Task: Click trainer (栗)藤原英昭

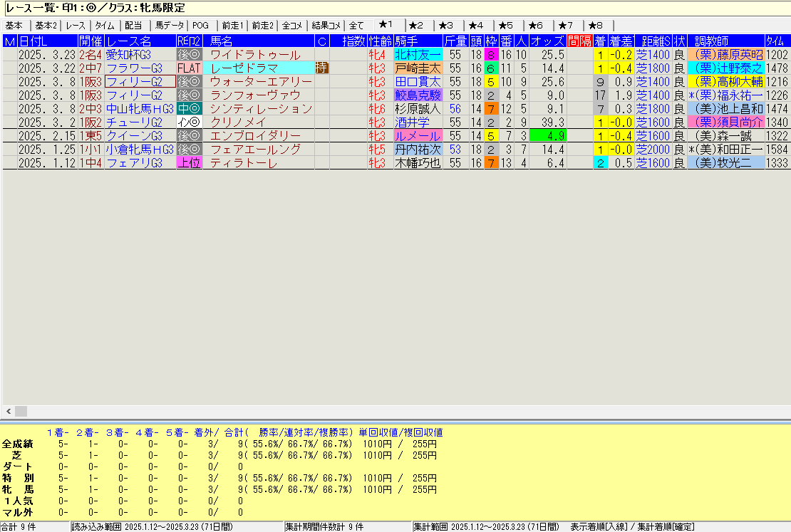Action: [x=726, y=54]
